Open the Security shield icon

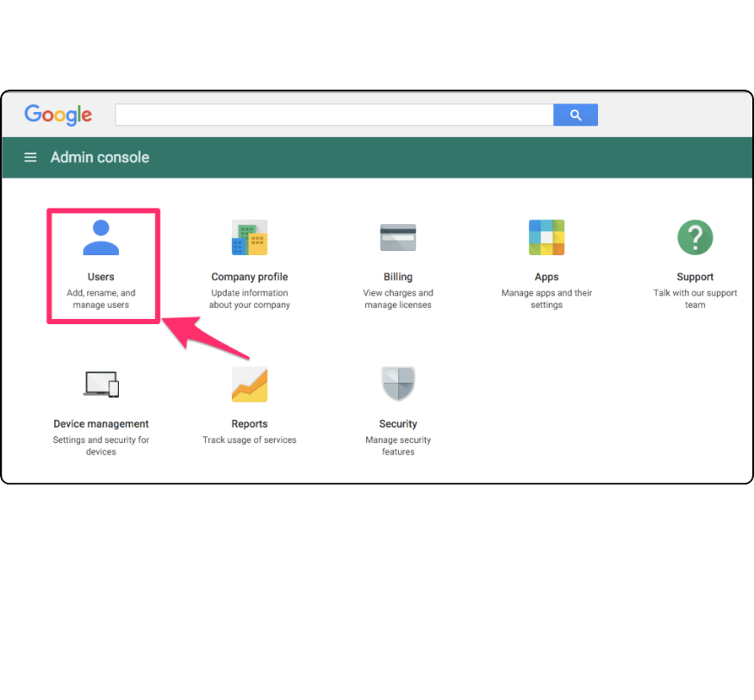tap(398, 384)
